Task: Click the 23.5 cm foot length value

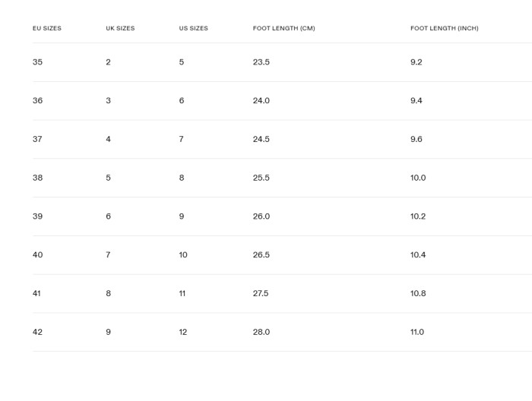Action: [261, 62]
